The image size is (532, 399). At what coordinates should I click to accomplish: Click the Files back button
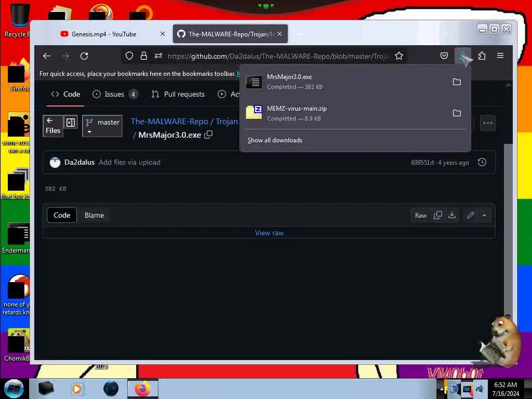pos(53,126)
